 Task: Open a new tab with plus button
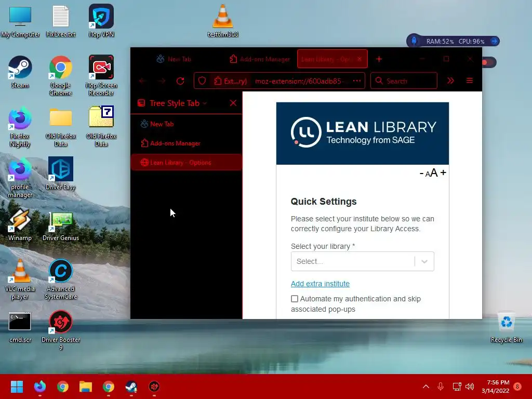tap(379, 59)
